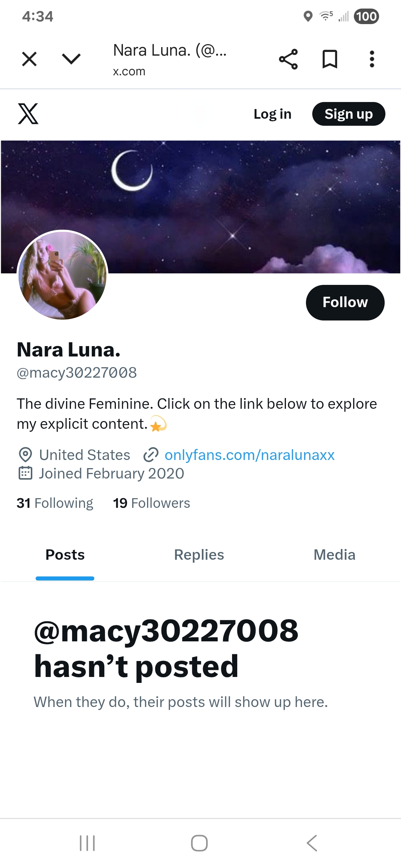View the 19 Followers list
Viewport: 401px width, 868px height.
point(151,503)
